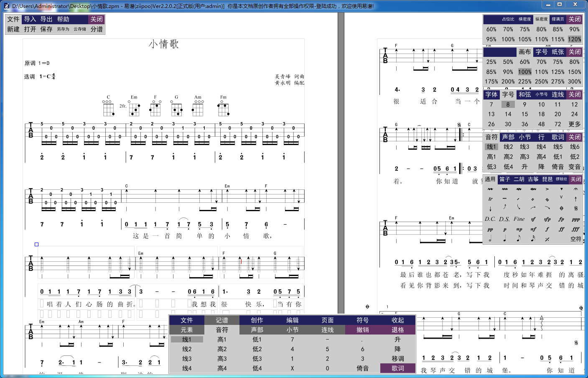Viewport: 588px width, 378px height.
Task: Select 线6 in the note panel
Action: click(575, 147)
